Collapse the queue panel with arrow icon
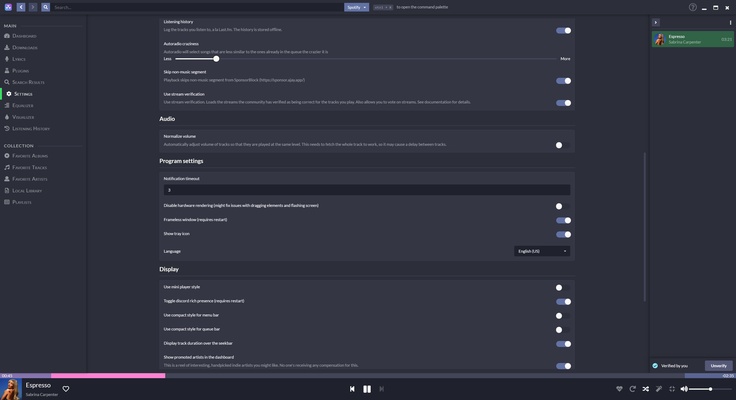Screen dimensions: 736x400 [x=656, y=22]
